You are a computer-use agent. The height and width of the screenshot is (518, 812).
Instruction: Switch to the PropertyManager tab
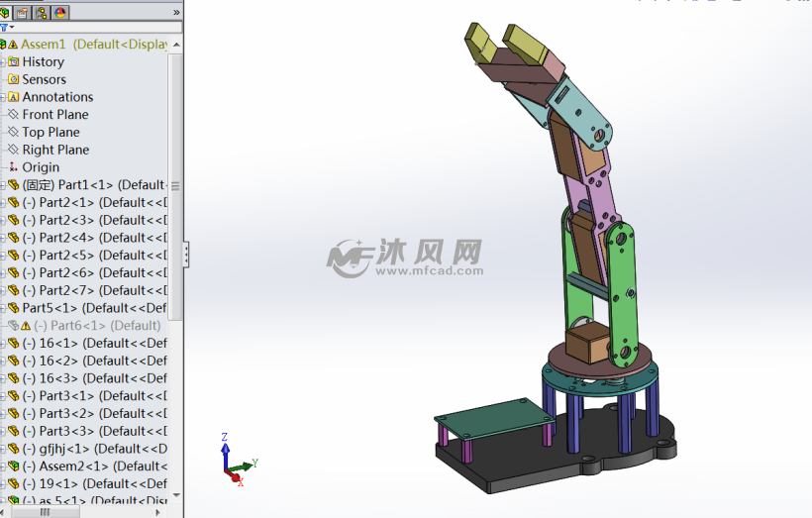pyautogui.click(x=22, y=12)
